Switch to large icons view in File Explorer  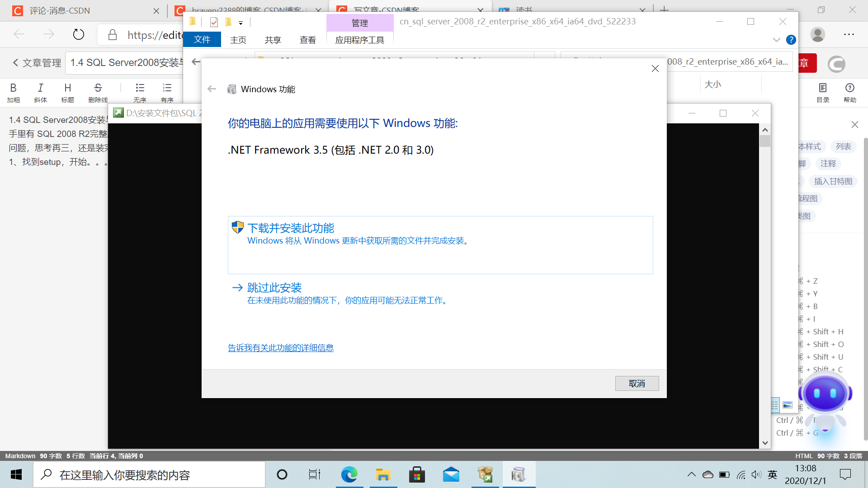788,405
